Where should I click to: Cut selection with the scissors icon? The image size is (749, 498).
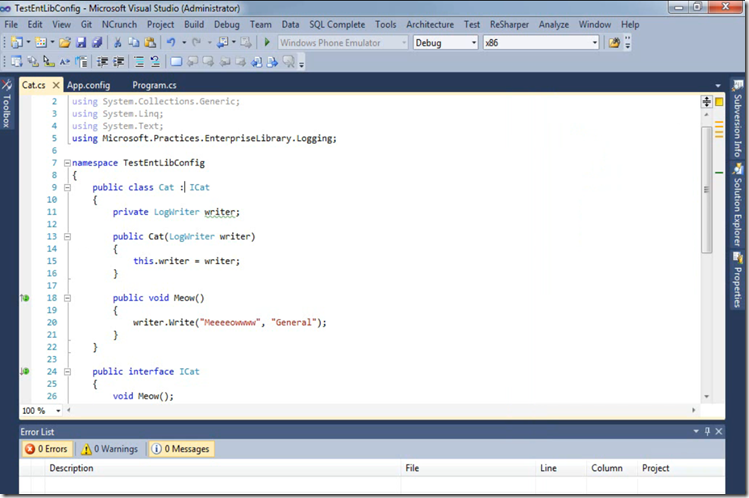click(118, 43)
